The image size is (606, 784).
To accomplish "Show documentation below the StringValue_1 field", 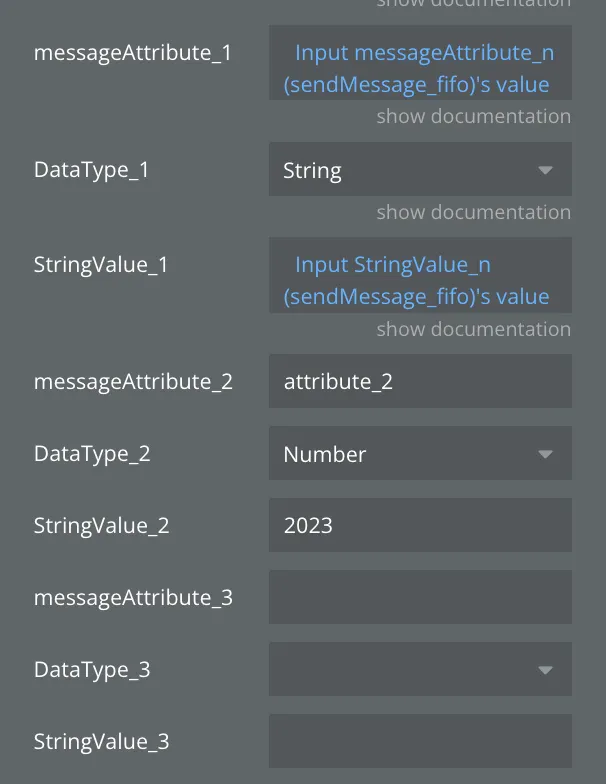I will point(473,330).
